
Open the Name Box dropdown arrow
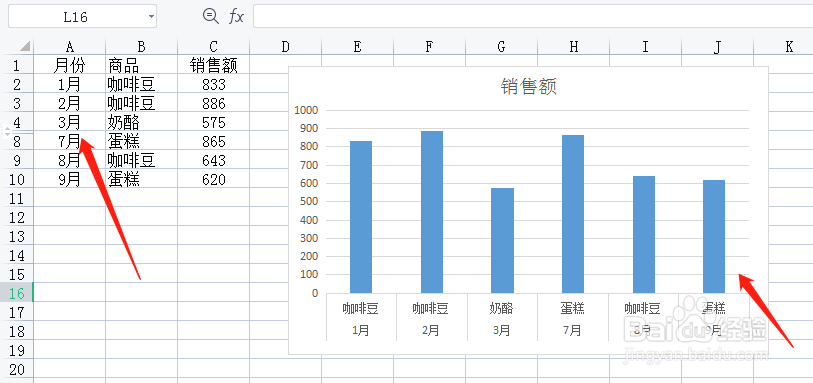tap(151, 17)
